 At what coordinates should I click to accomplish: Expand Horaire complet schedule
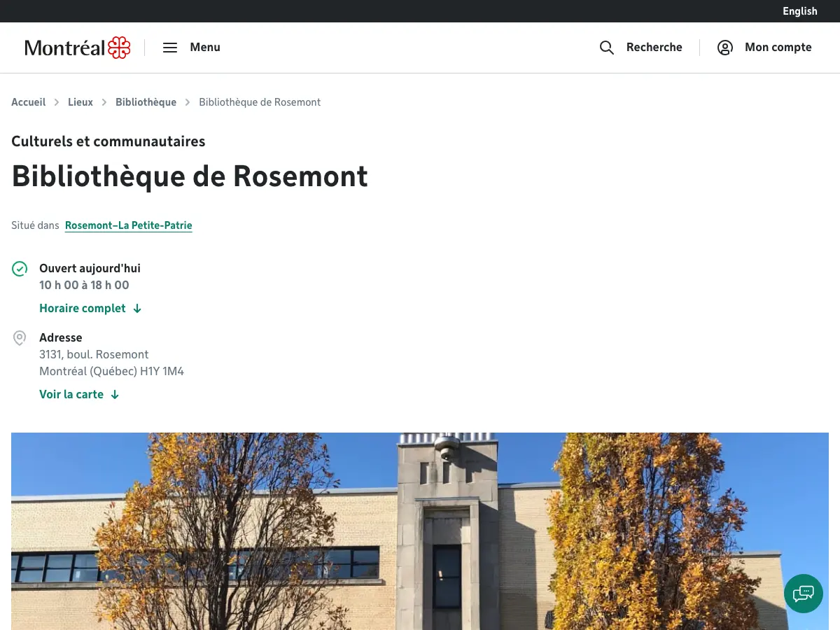tap(83, 309)
